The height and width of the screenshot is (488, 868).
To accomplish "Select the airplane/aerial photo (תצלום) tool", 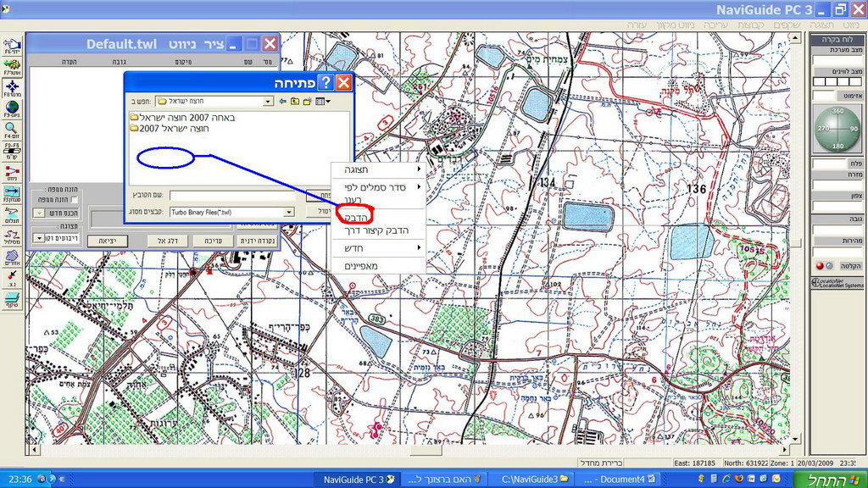I will (12, 215).
